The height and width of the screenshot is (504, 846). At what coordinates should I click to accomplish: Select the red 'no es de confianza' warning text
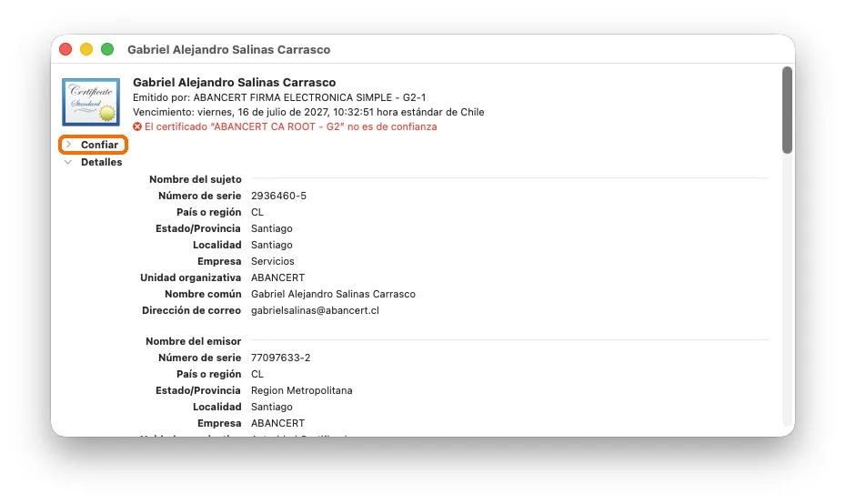click(x=291, y=126)
